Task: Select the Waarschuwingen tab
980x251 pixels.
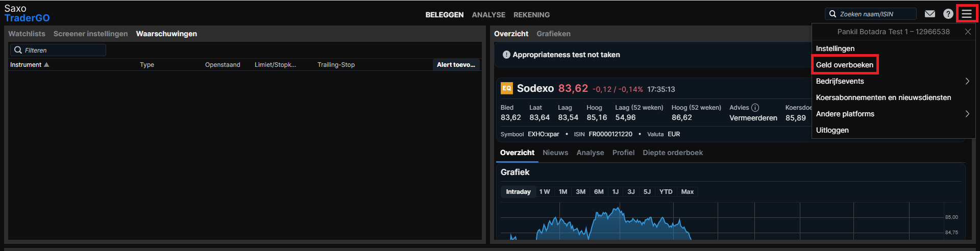Action: tap(166, 34)
